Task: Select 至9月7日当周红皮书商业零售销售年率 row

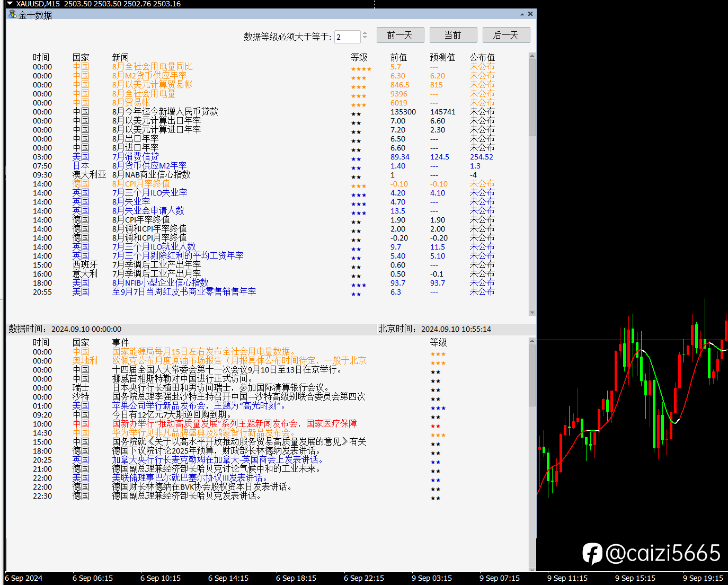Action: tap(264, 292)
